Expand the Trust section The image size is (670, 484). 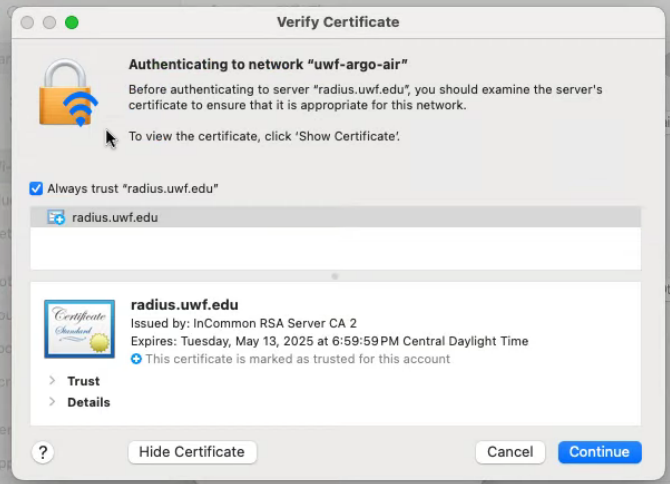pos(52,380)
